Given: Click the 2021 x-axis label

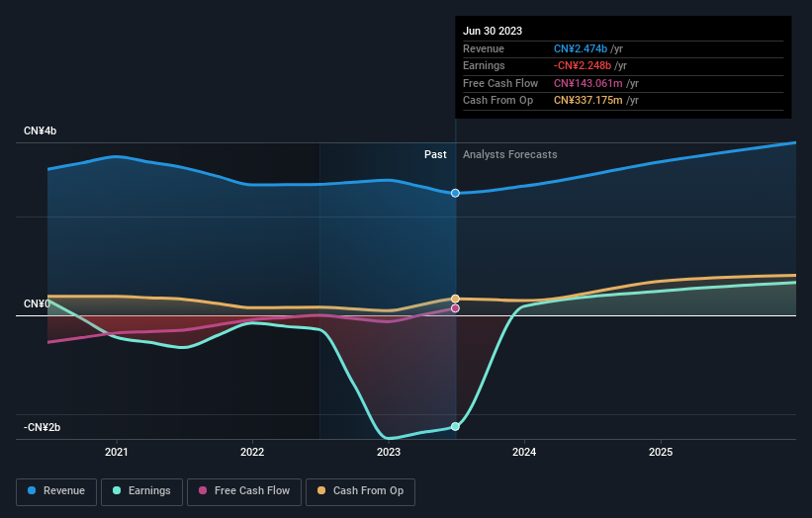Looking at the screenshot, I should (117, 452).
